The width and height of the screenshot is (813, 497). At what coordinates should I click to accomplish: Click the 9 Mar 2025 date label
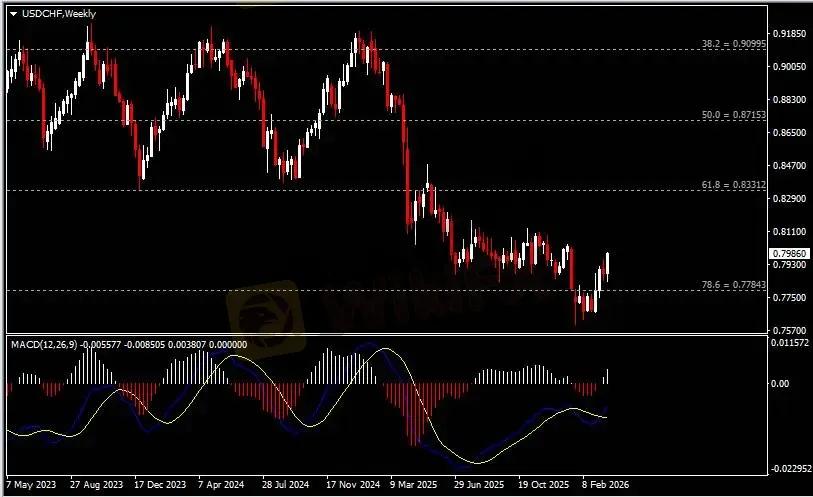pos(414,485)
